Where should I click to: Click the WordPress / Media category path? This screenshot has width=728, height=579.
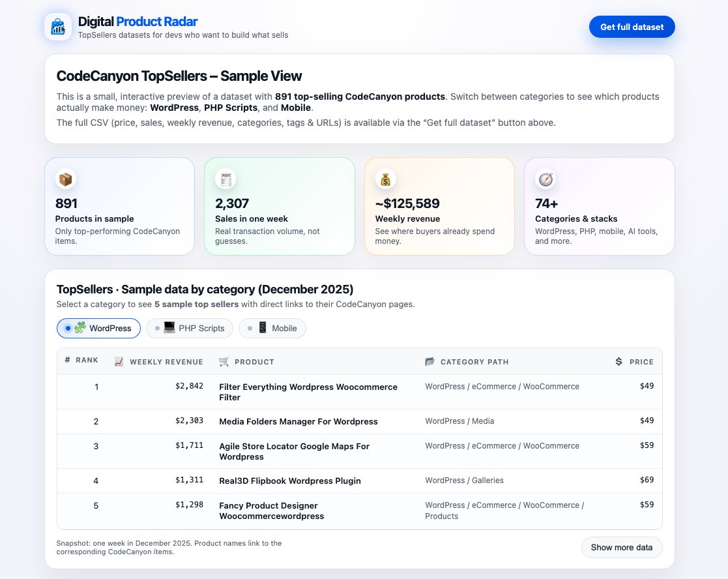click(459, 421)
